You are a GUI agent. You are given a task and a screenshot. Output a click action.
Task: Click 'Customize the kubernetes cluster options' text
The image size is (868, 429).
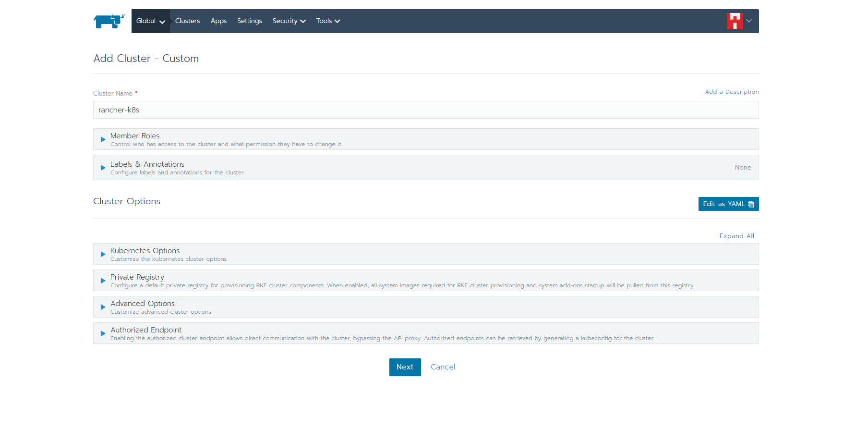point(169,259)
